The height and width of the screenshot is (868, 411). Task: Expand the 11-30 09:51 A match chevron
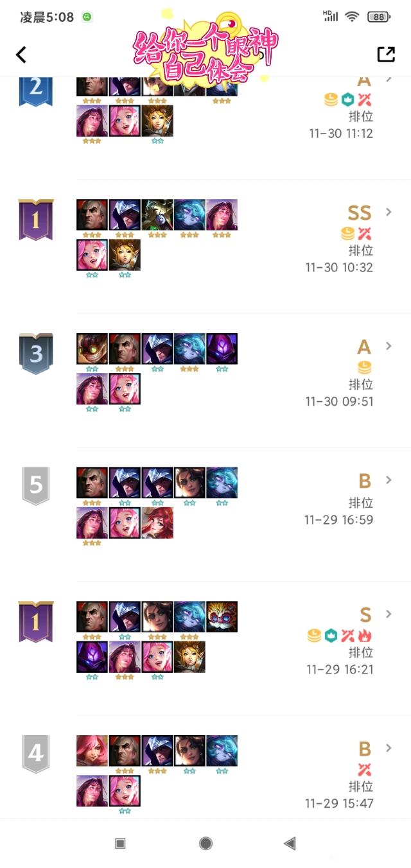pos(388,346)
